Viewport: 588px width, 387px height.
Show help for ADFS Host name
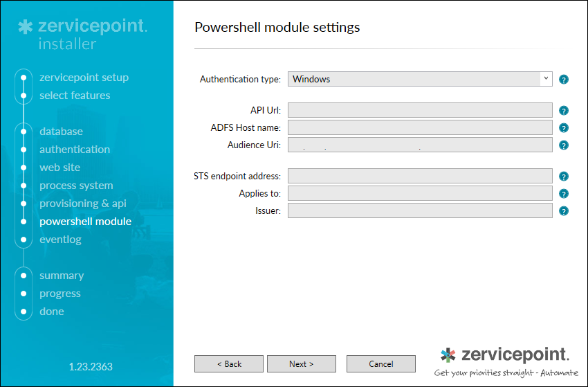coord(563,127)
